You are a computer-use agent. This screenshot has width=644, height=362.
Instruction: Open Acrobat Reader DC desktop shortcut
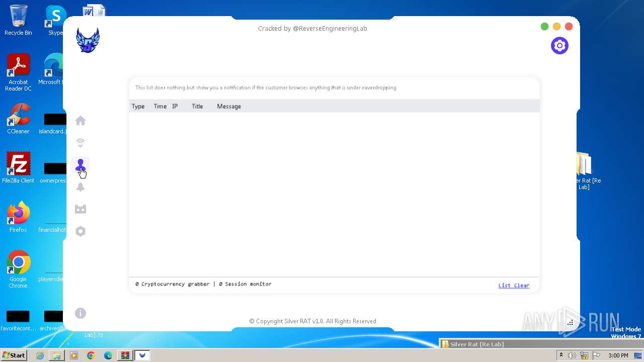tap(18, 72)
